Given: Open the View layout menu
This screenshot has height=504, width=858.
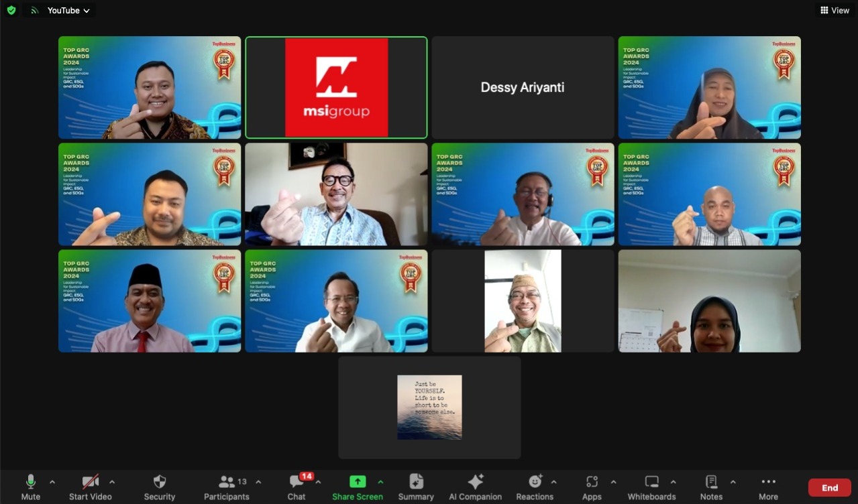Looking at the screenshot, I should pos(835,10).
